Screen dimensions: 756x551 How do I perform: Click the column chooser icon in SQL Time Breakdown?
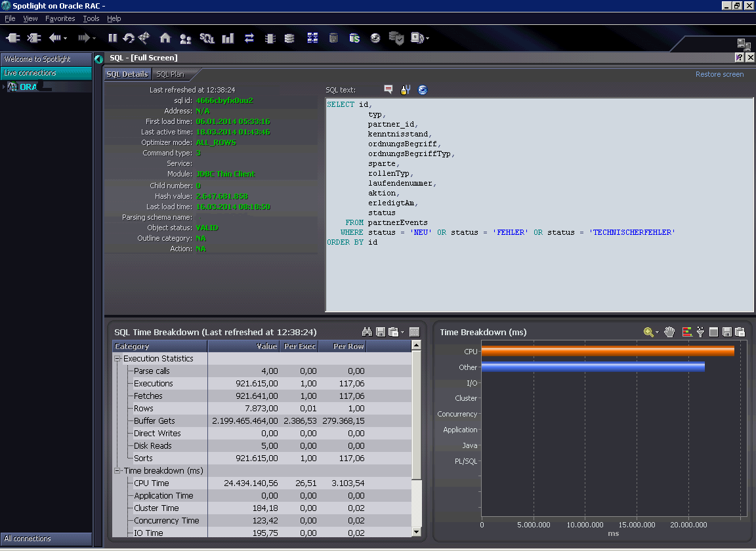point(414,332)
